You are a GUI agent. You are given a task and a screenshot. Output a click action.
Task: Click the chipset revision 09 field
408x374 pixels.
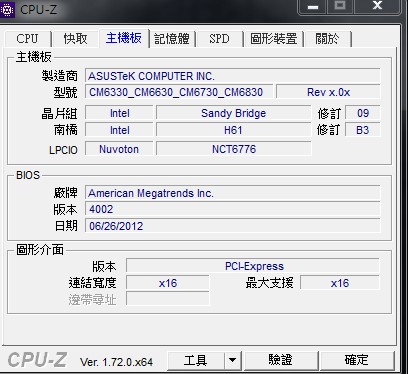[x=363, y=113]
